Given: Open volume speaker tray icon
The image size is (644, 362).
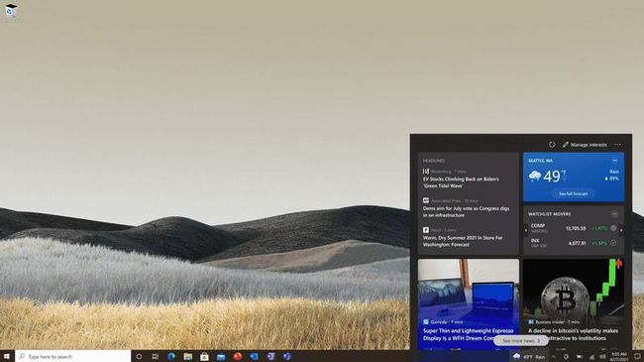Looking at the screenshot, I should [x=602, y=357].
